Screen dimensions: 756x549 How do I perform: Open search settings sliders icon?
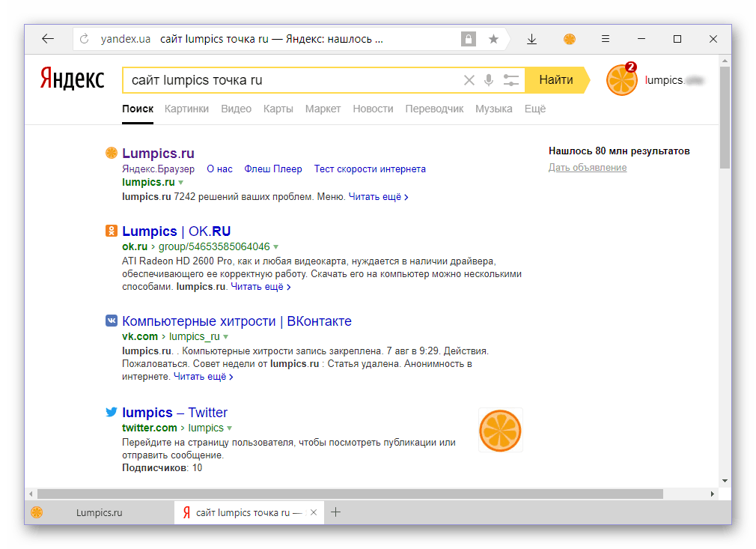pos(511,80)
